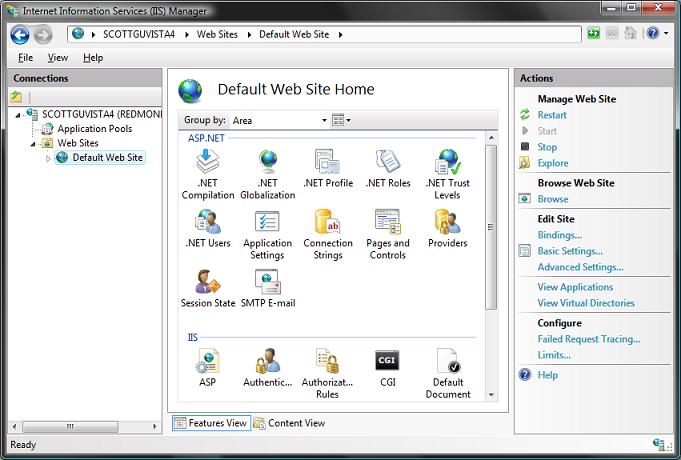Viewport: 681px width, 460px height.
Task: Open the .NET Users feature
Action: pyautogui.click(x=208, y=228)
